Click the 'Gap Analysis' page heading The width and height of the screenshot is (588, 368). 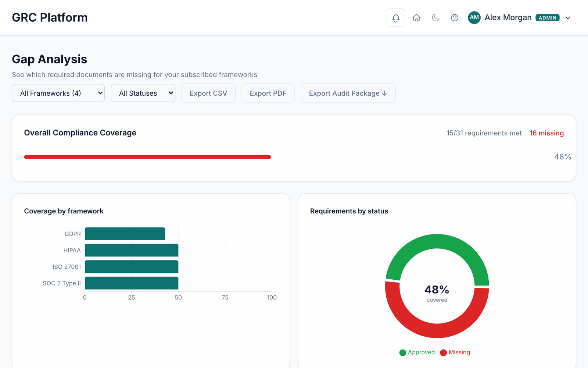(x=50, y=59)
